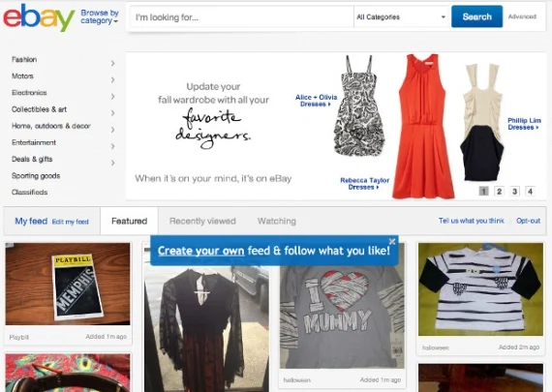Image resolution: width=552 pixels, height=392 pixels.
Task: Expand the Deals & gifts chevron
Action: (112, 163)
